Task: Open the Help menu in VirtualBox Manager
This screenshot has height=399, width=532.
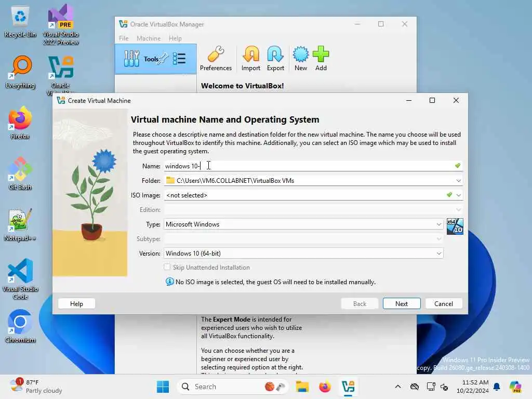Action: (x=175, y=38)
